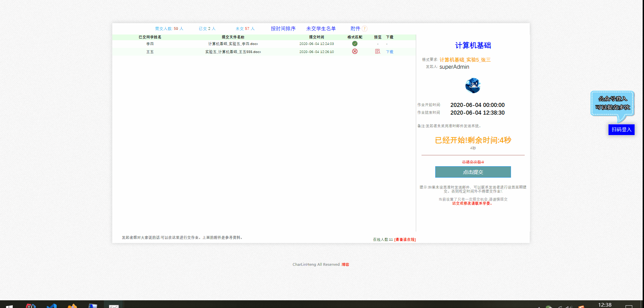Open Firefox from the taskbar

pos(72,306)
